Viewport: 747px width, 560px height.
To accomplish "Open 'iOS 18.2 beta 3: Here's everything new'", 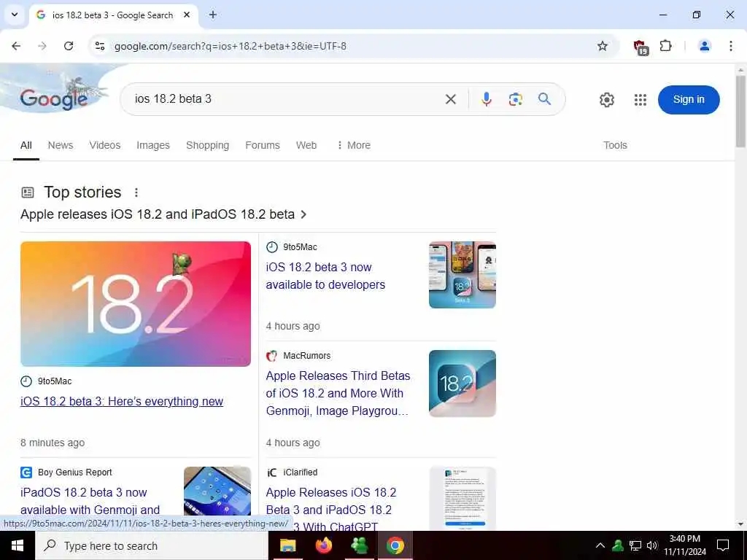I will coord(122,402).
